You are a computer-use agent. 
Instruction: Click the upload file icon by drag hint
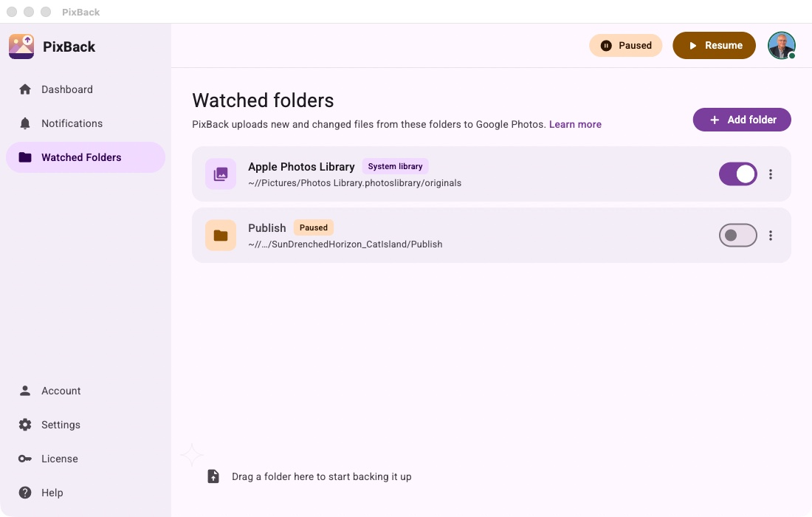pos(213,476)
